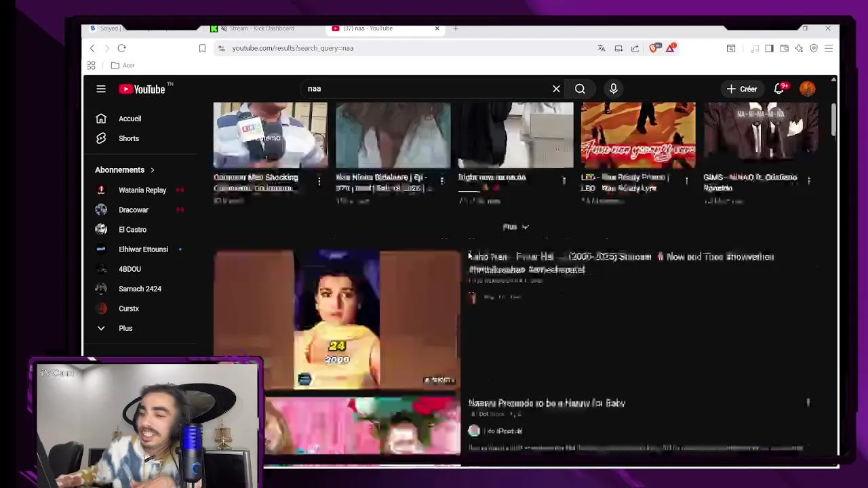Expand the Plus button below the video shelf

pos(515,227)
